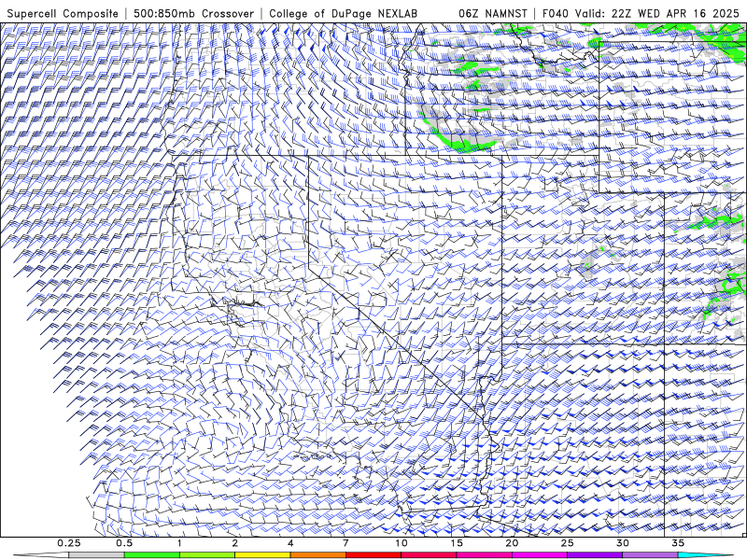
Task: Click the '10' legend value
Action: tap(402, 543)
